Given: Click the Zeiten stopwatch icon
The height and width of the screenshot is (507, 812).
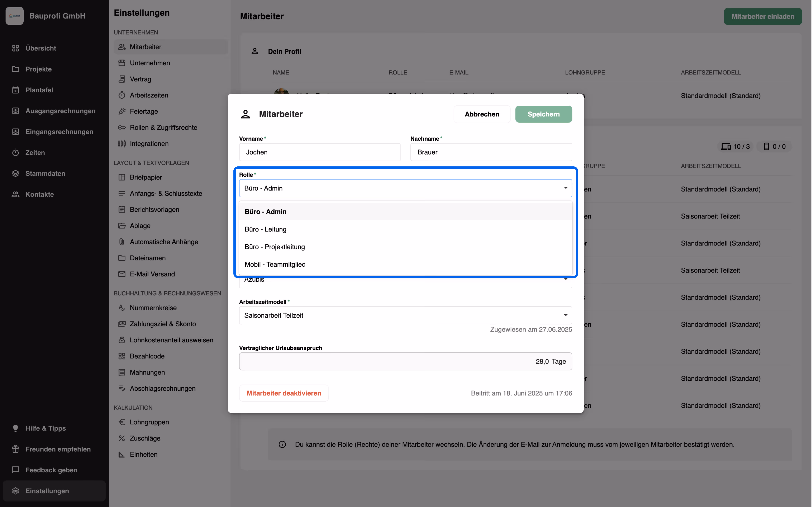Looking at the screenshot, I should click(15, 153).
